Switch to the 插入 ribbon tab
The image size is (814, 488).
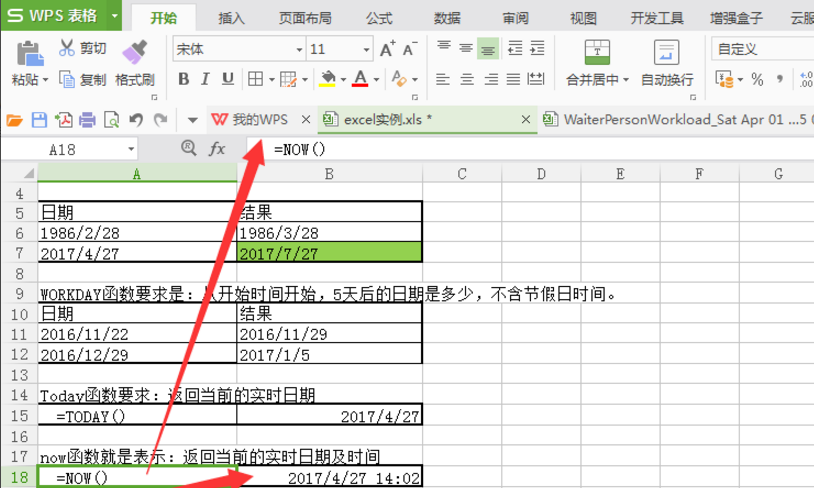pyautogui.click(x=231, y=18)
